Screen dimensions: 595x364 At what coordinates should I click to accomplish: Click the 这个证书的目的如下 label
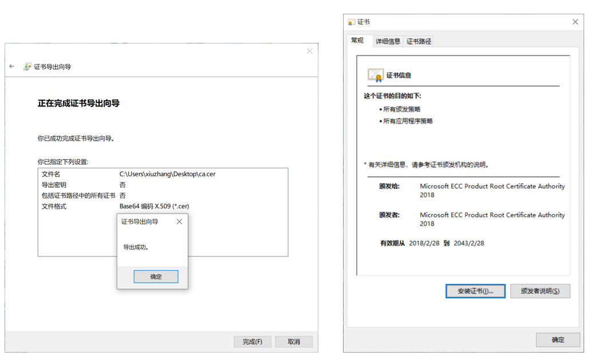(x=392, y=96)
